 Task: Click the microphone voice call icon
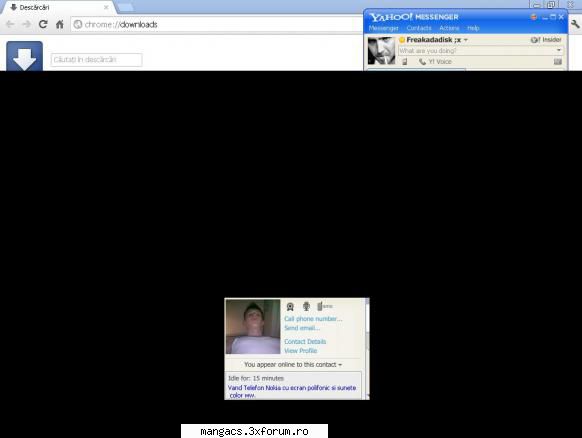(x=306, y=306)
